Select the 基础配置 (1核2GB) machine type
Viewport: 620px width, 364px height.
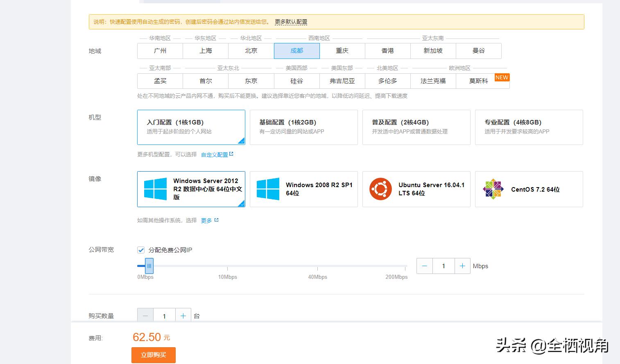tap(303, 127)
